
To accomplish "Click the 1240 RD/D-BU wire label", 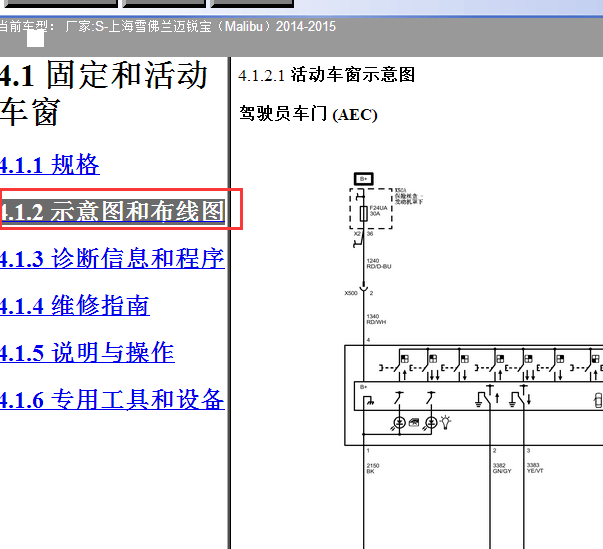I will click(379, 263).
